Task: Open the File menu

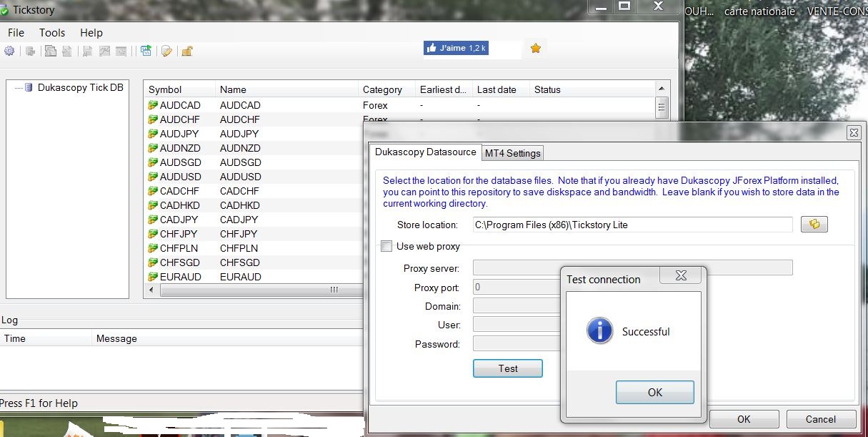Action: click(x=16, y=32)
